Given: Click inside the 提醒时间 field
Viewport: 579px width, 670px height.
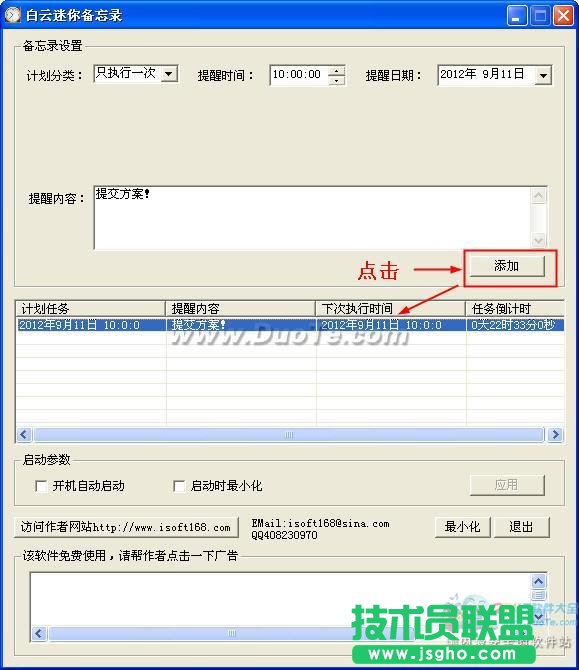Looking at the screenshot, I should [299, 75].
